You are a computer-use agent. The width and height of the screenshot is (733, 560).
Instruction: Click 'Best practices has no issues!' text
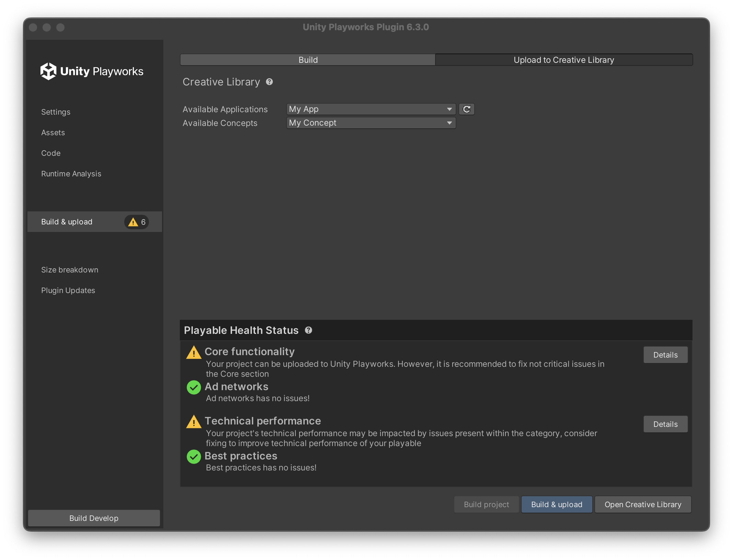tap(261, 467)
